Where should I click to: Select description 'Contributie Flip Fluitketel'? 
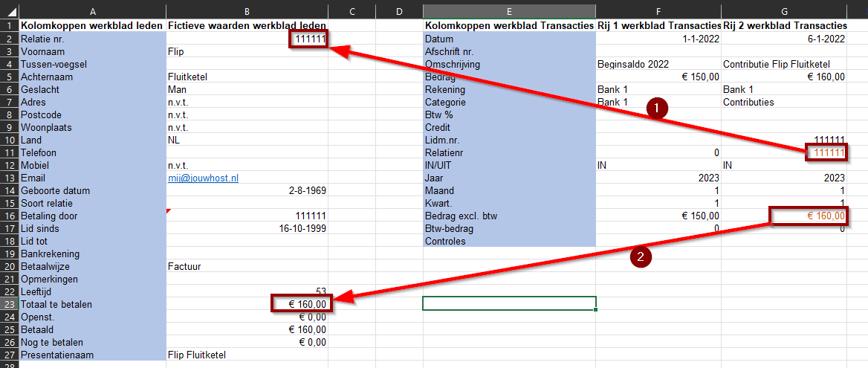784,64
